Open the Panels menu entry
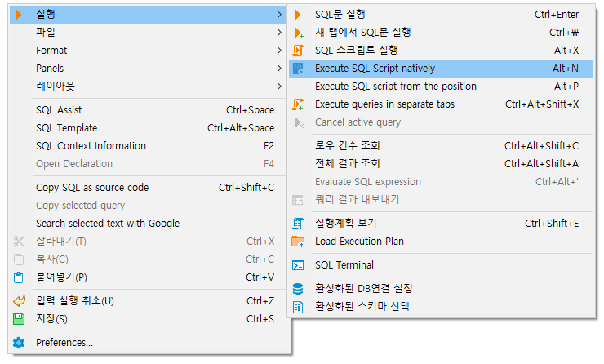604x364 pixels. 148,69
